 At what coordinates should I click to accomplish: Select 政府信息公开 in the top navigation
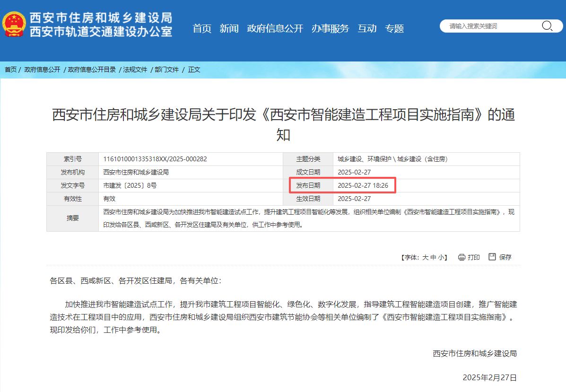click(x=275, y=28)
